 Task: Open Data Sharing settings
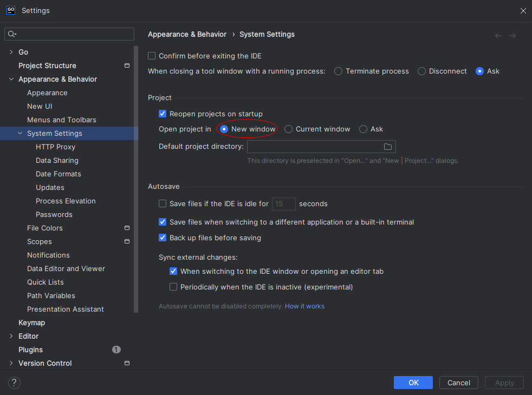[x=57, y=160]
